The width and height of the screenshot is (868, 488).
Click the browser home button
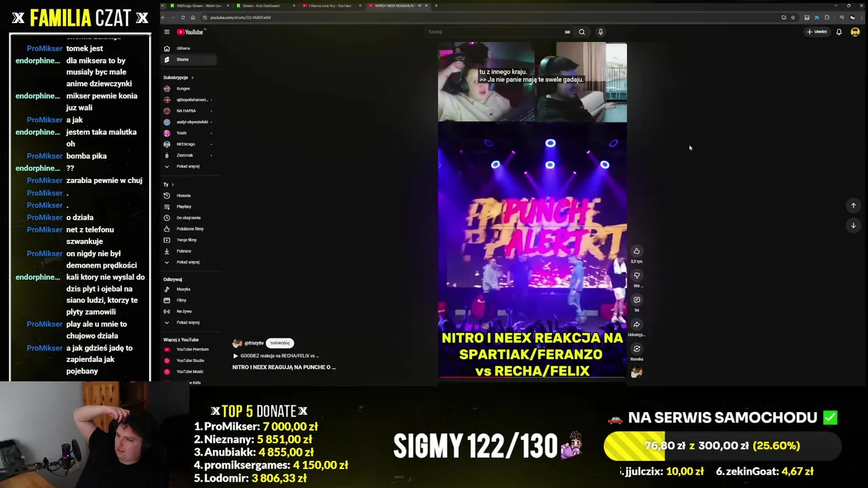(193, 18)
